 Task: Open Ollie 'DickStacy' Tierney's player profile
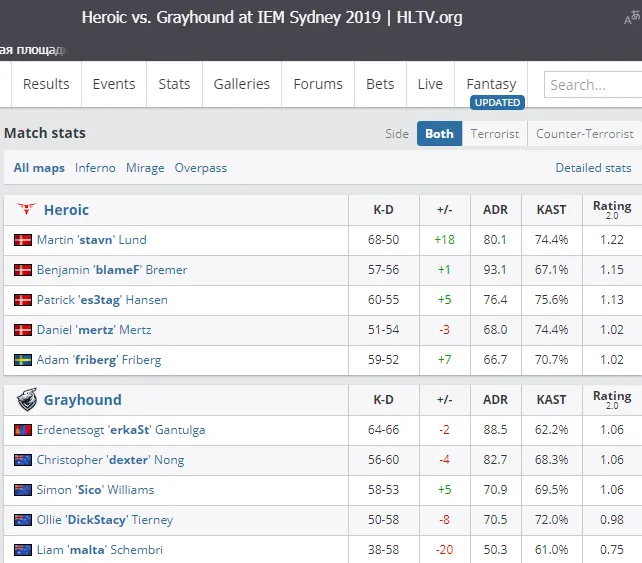coord(105,520)
